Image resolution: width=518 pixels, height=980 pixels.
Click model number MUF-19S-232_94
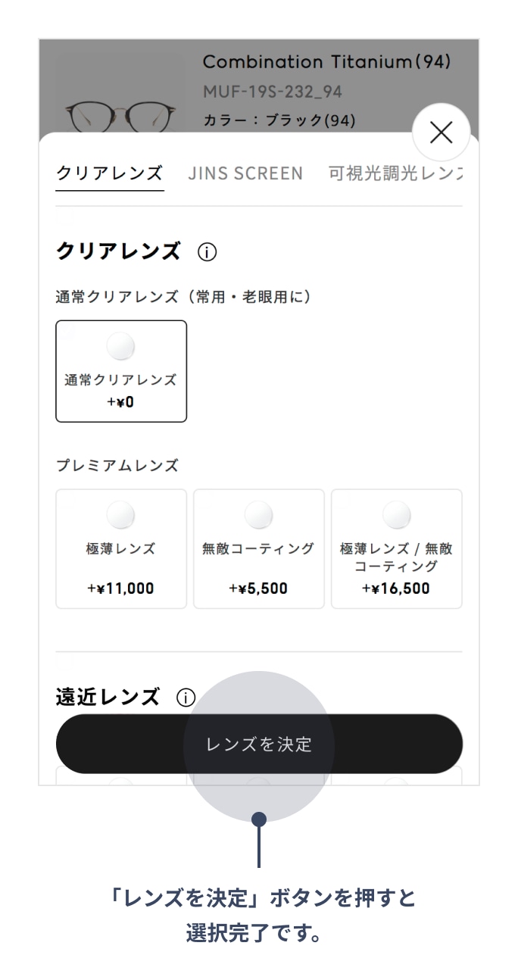pos(273,92)
